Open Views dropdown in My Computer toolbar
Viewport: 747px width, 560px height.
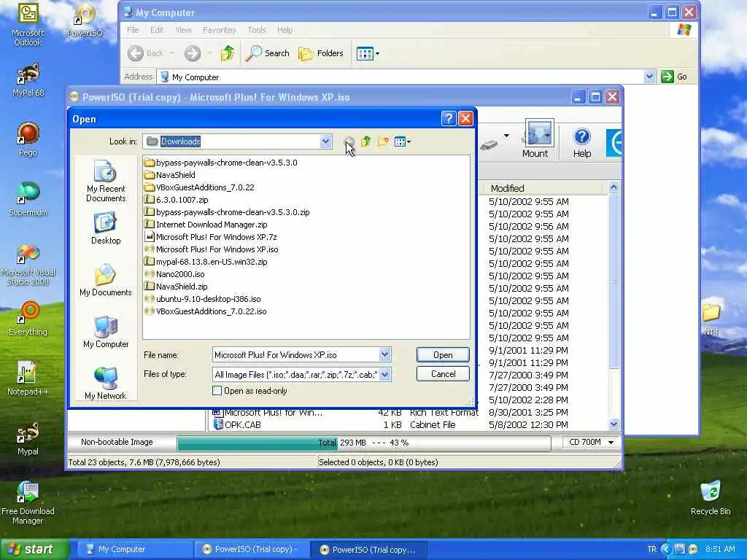[368, 53]
